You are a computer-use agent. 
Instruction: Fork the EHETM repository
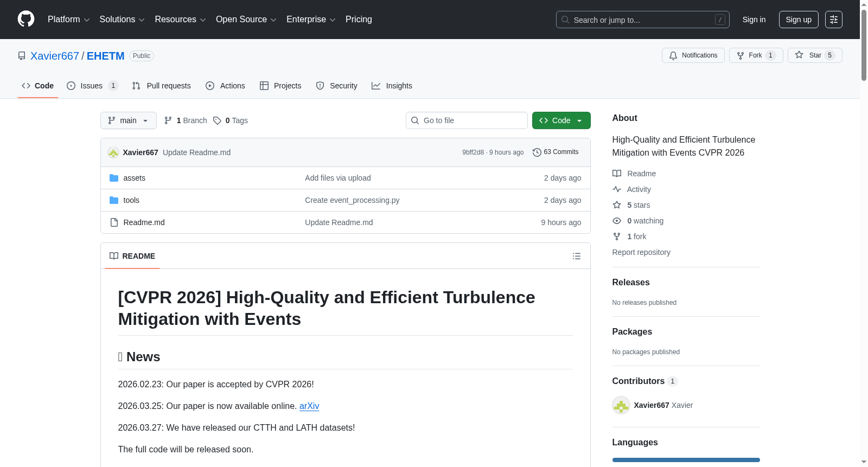pos(756,55)
